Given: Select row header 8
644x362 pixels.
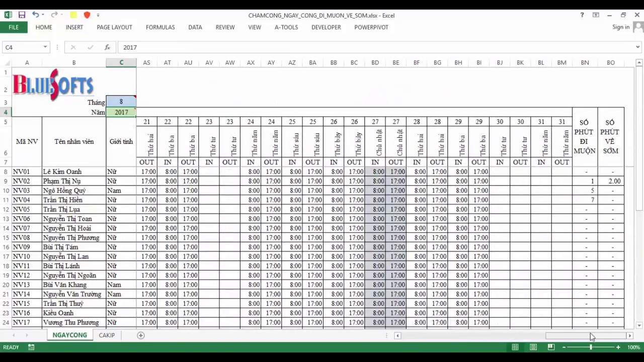Looking at the screenshot, I should [x=6, y=171].
